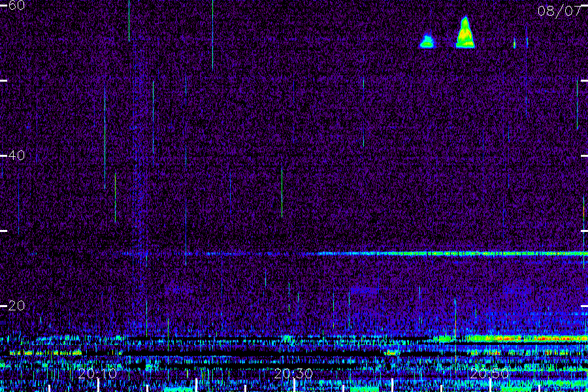The image size is (588, 392).
Task: Click the 20 frequency axis label
Action: [x=16, y=305]
